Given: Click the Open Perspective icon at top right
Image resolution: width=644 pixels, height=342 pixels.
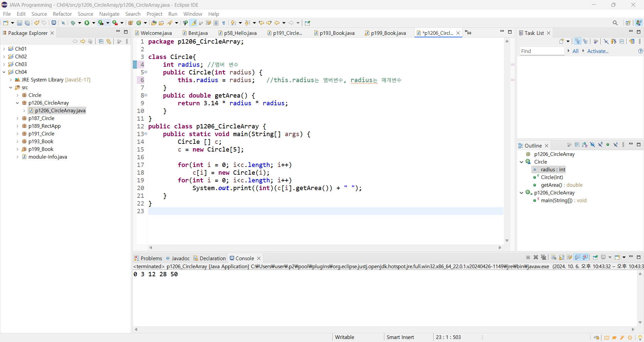Looking at the screenshot, I should coord(628,23).
